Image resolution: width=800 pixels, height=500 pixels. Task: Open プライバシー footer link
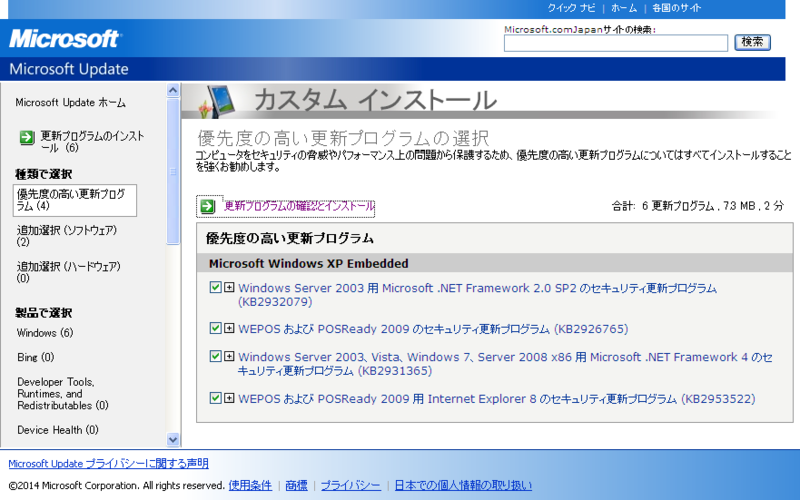tap(351, 485)
